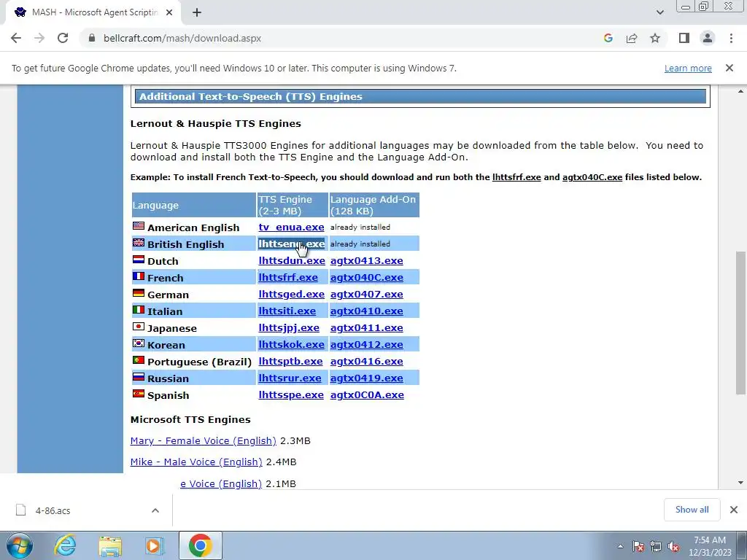Click Learn more about Chrome updates
747x560 pixels.
coord(688,68)
